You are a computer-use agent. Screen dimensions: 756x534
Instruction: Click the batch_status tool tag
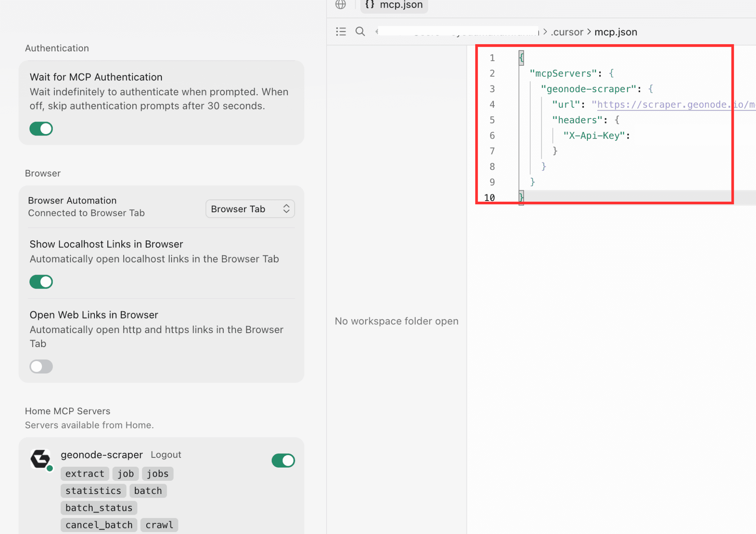tap(99, 508)
